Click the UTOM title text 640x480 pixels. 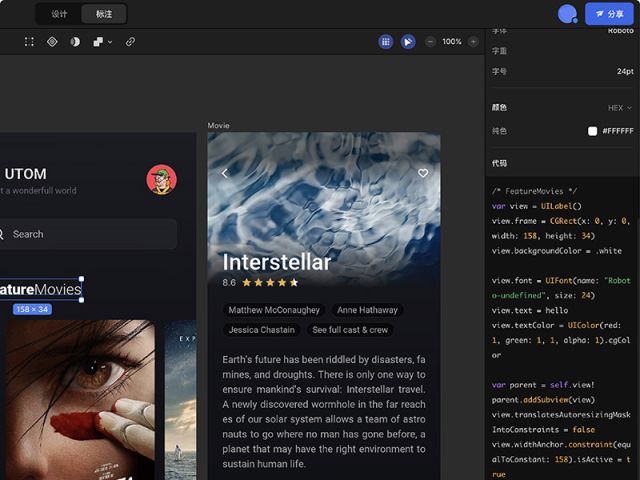pos(25,174)
